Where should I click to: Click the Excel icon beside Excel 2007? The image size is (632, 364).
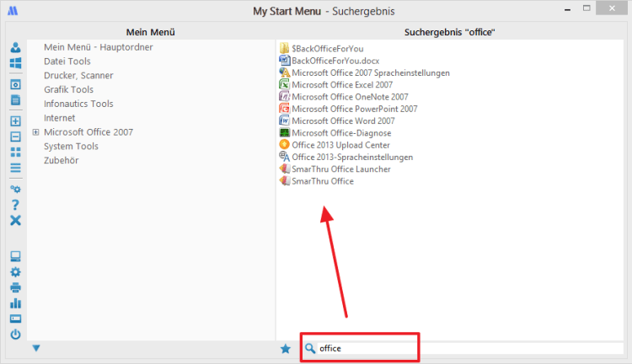[x=284, y=84]
